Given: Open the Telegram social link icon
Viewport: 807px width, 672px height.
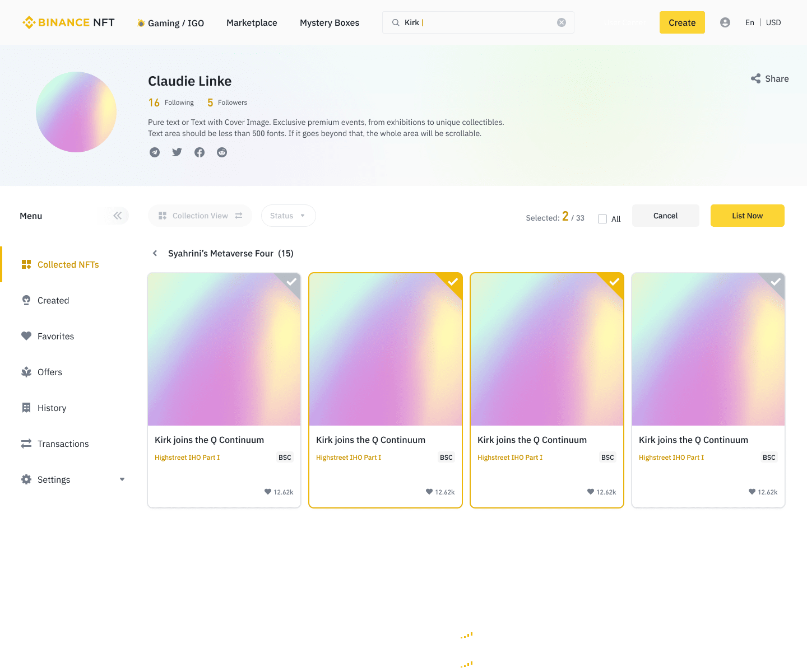Looking at the screenshot, I should pos(155,152).
